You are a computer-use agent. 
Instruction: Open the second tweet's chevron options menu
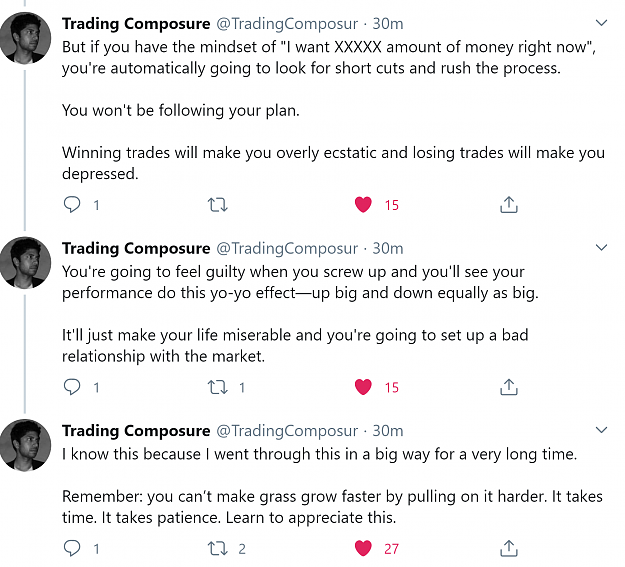coord(601,248)
